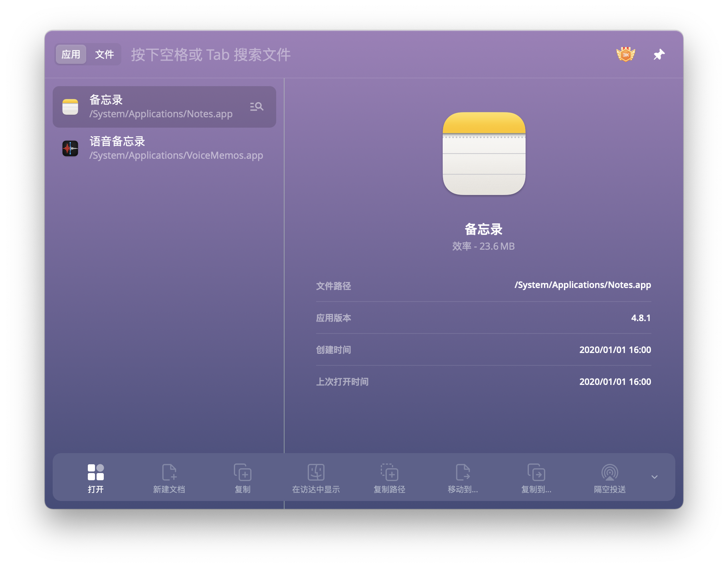The image size is (728, 568).
Task: Select the 备忘录 Notes.app result
Action: [x=164, y=107]
